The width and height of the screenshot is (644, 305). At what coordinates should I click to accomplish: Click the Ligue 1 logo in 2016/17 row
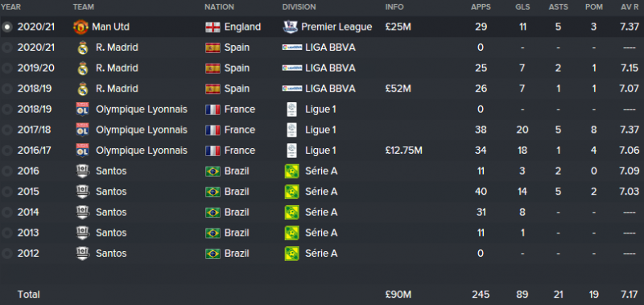291,150
